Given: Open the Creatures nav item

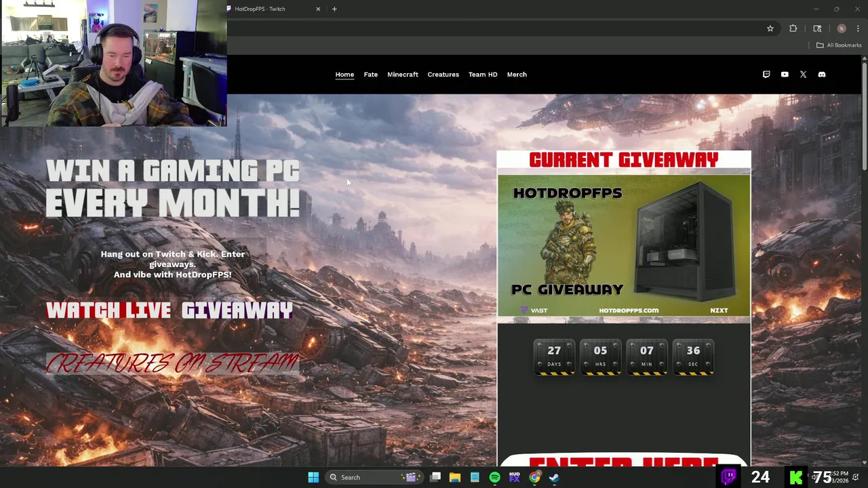Looking at the screenshot, I should pyautogui.click(x=443, y=75).
